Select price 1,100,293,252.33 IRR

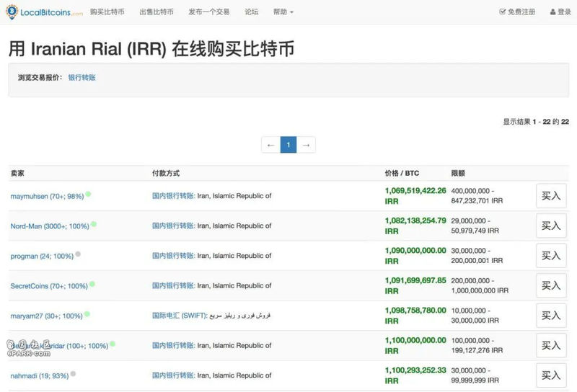[415, 375]
